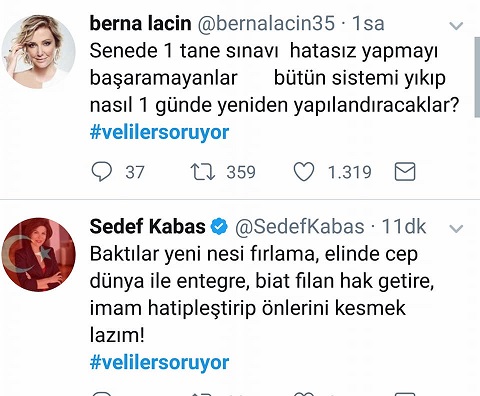Screen dimensions: 480x396
Task: Open the 359 retweets count
Action: 241,172
